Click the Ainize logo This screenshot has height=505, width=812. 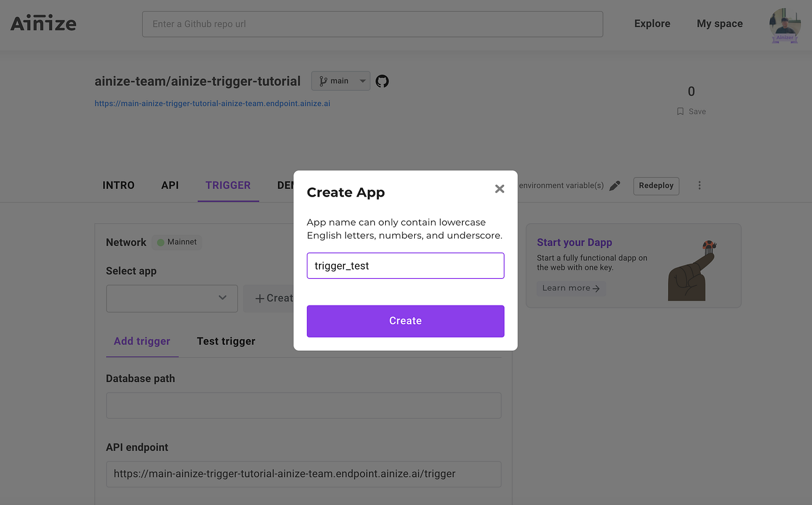click(x=43, y=23)
